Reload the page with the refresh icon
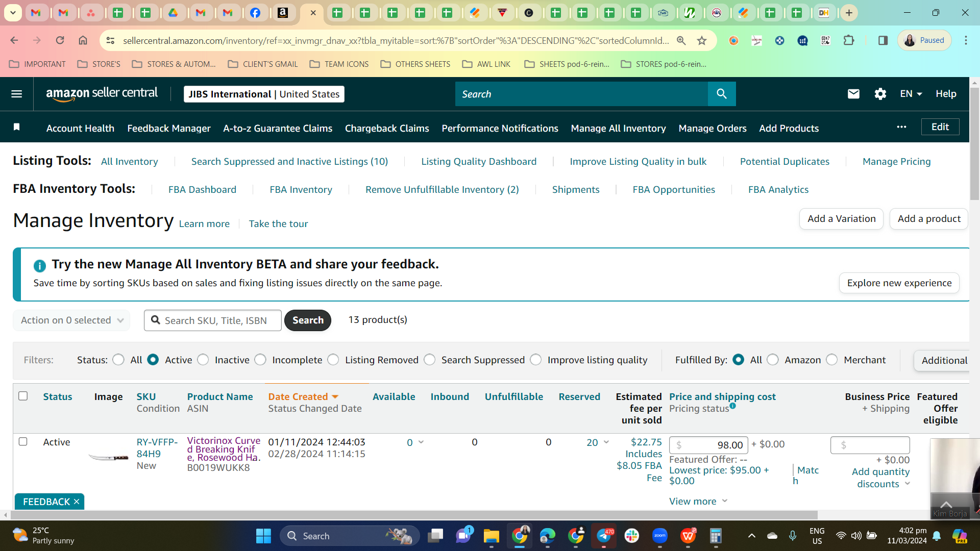Viewport: 980px width, 551px height. [x=60, y=40]
